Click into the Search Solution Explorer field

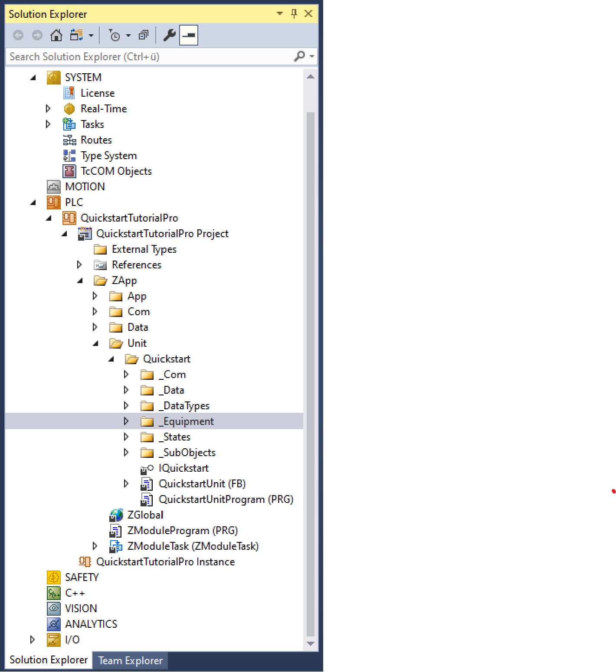150,57
